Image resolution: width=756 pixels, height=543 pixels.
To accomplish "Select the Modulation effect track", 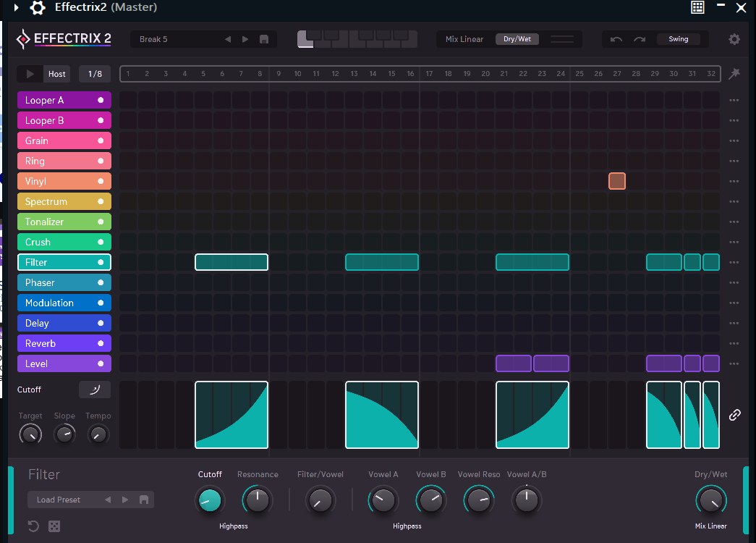I will click(x=64, y=303).
